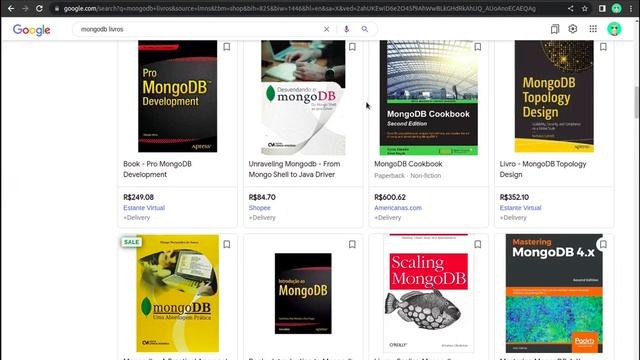Save MongoDB Cookbook with bookmark icon
Viewport: 640px width, 360px height.
[x=478, y=47]
